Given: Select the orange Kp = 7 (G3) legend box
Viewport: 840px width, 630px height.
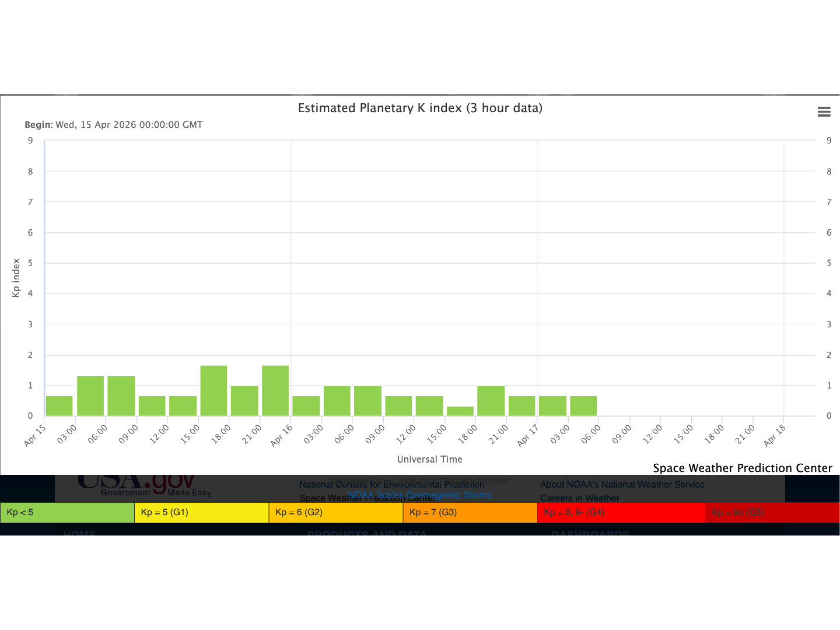Looking at the screenshot, I should (x=470, y=512).
